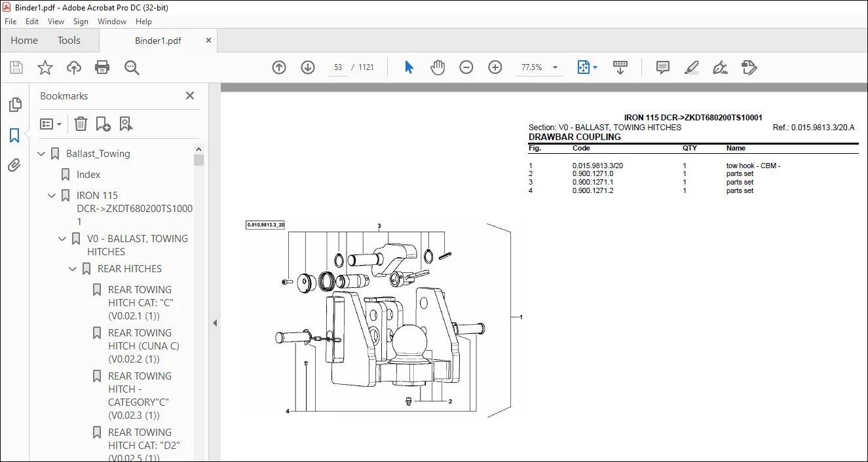The image size is (868, 462).
Task: Delete the selected bookmark with trash icon
Action: tap(81, 124)
